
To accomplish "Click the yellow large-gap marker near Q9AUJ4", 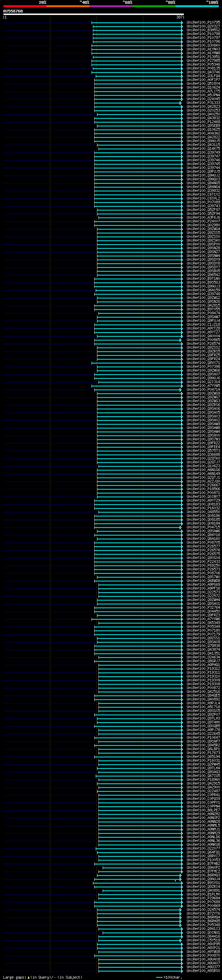I will tap(175, 880).
